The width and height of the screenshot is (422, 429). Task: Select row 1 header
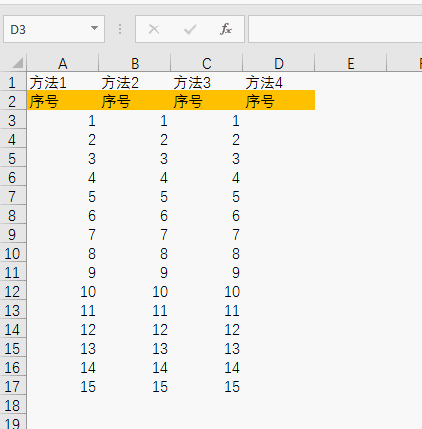pyautogui.click(x=13, y=82)
